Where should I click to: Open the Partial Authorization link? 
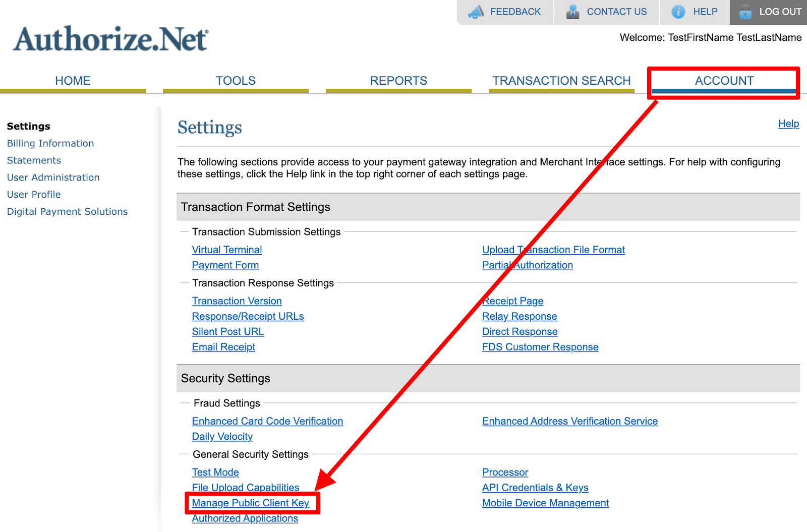(528, 265)
